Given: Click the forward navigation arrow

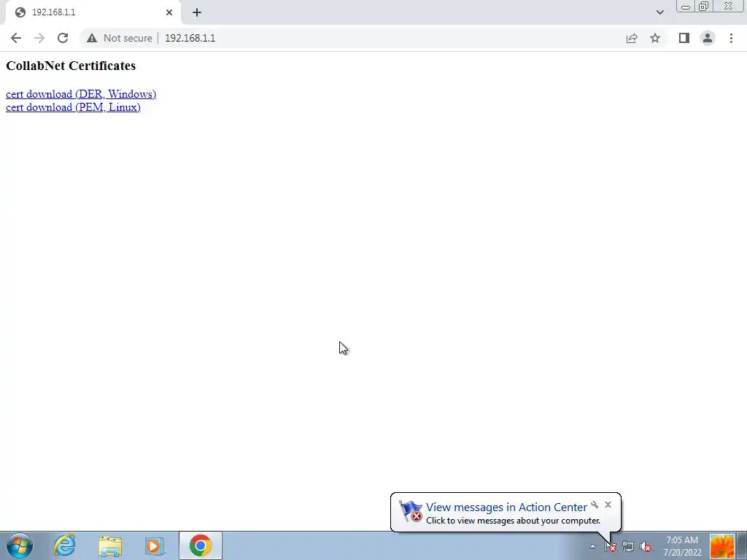Looking at the screenshot, I should coord(39,38).
